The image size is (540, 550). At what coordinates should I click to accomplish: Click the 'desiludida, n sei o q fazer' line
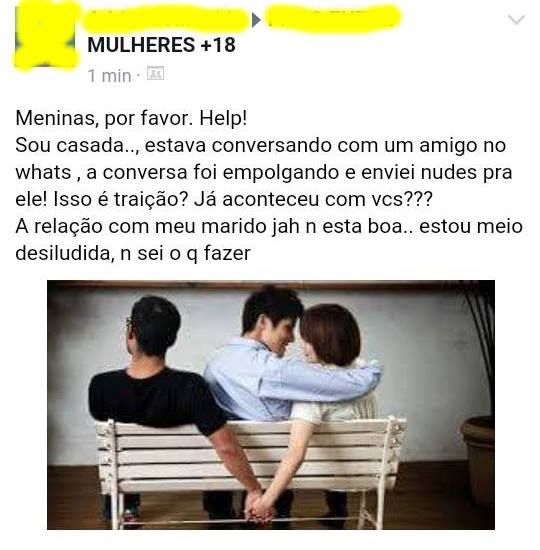tap(133, 253)
